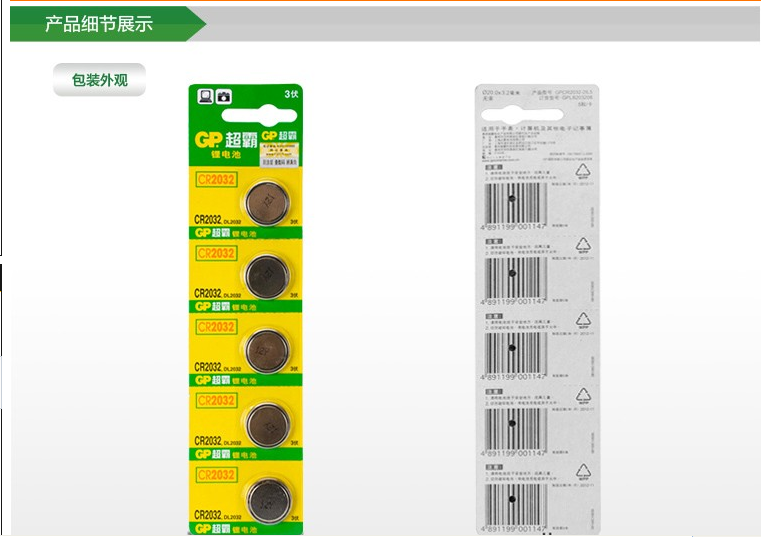The width and height of the screenshot is (761, 537).
Task: Click the 锂电池 text under the large logo
Action: point(226,154)
